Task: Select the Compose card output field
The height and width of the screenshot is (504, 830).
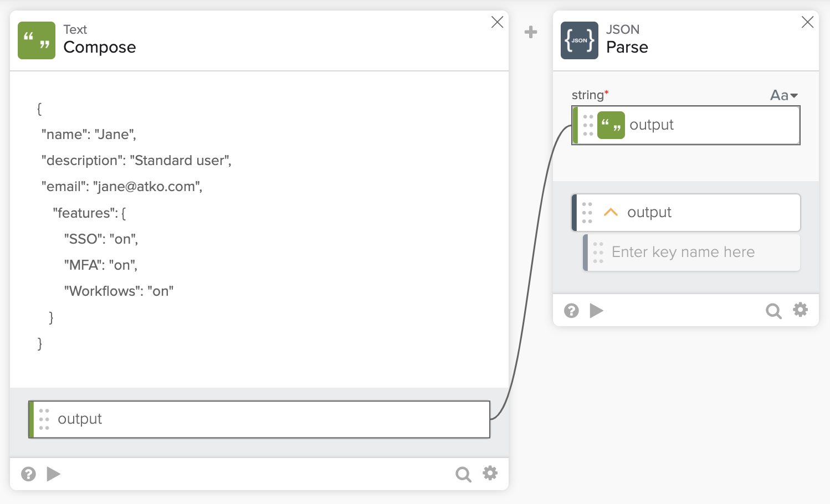Action: pos(259,419)
